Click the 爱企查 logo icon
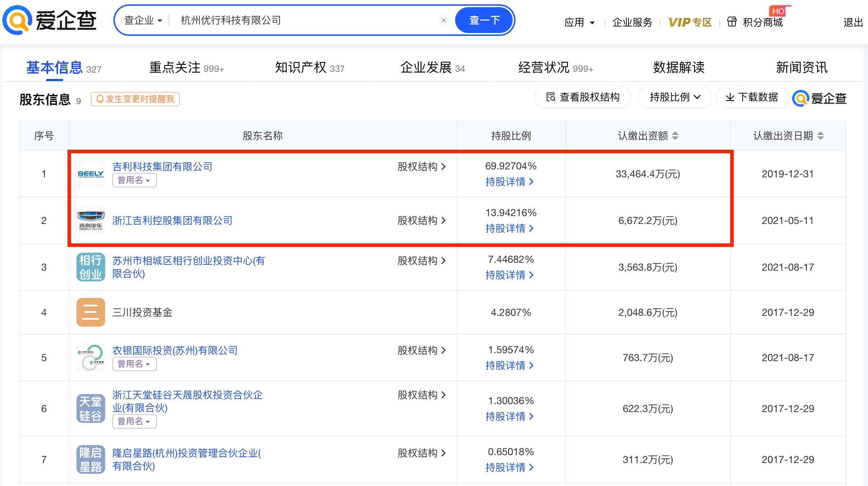The width and height of the screenshot is (868, 486). (17, 20)
